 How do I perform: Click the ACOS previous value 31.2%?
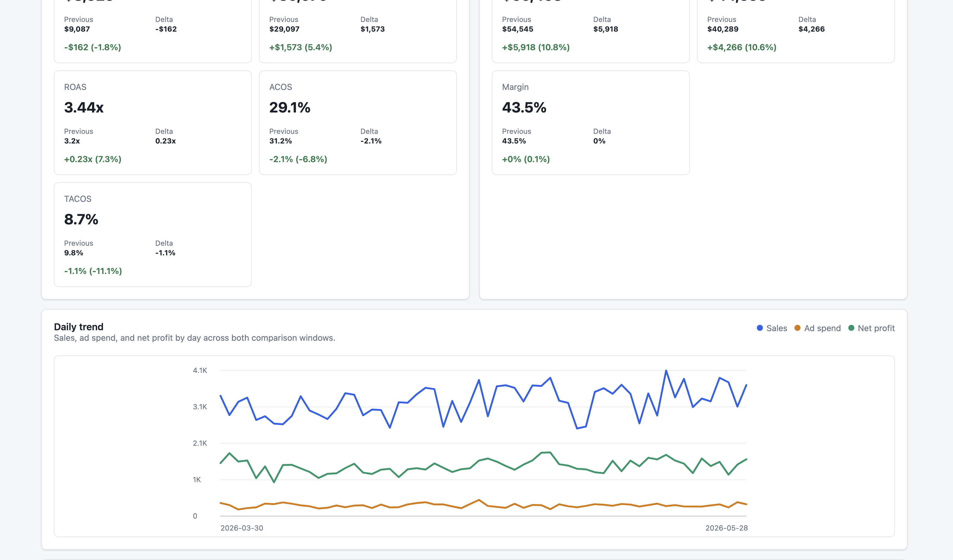pyautogui.click(x=281, y=141)
